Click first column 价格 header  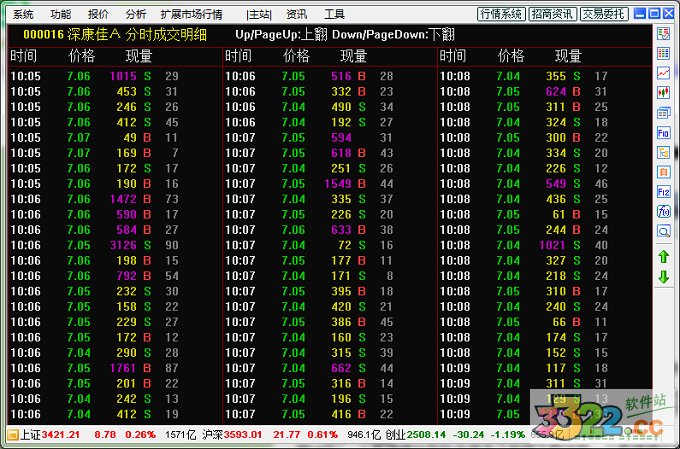point(82,56)
